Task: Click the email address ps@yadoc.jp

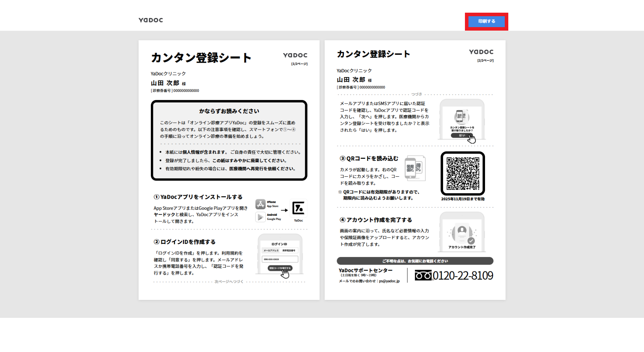Action: click(390, 281)
